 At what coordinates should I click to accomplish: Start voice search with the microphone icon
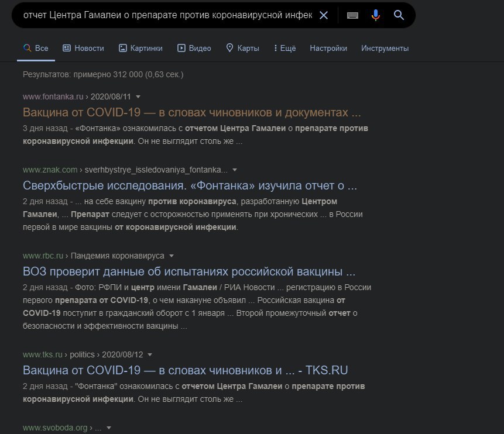[375, 15]
